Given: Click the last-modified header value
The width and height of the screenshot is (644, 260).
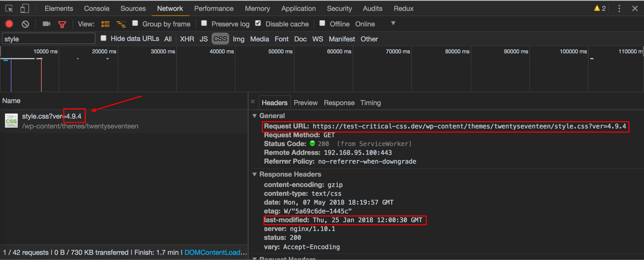Looking at the screenshot, I should click(x=367, y=220).
